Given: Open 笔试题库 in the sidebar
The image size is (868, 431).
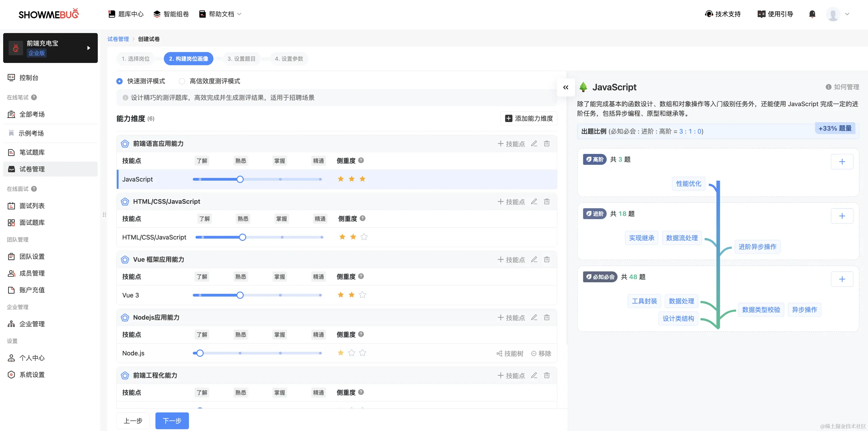Looking at the screenshot, I should 32,152.
